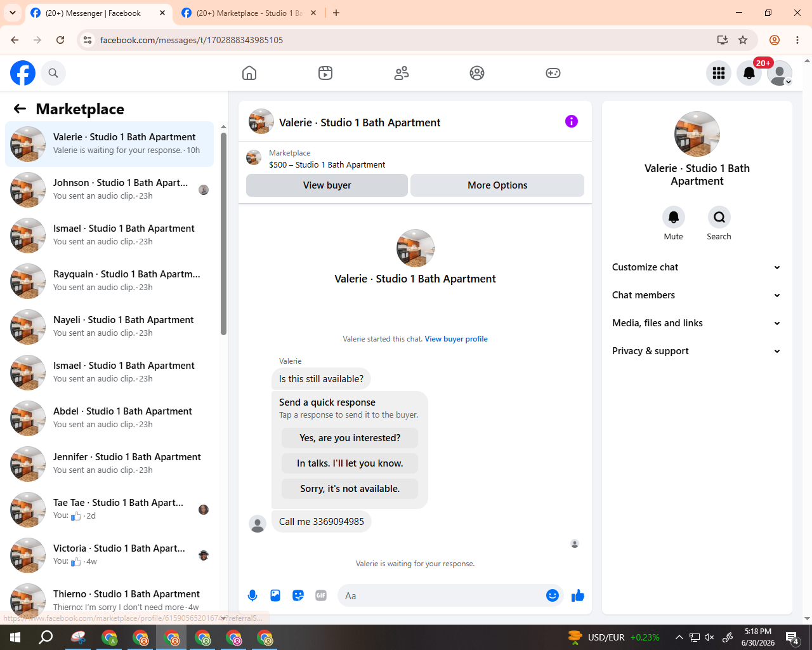This screenshot has height=650, width=812.
Task: Open the Facebook search icon
Action: coord(53,73)
